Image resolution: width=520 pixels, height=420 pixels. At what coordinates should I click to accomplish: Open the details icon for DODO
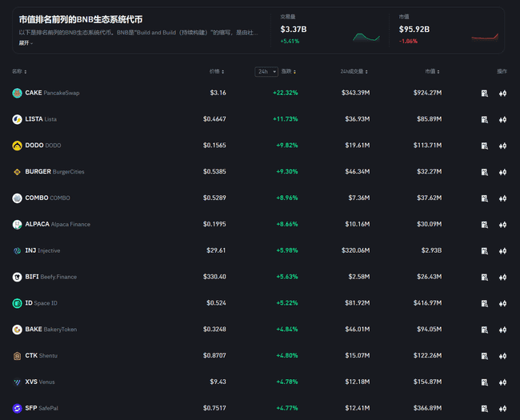[484, 146]
